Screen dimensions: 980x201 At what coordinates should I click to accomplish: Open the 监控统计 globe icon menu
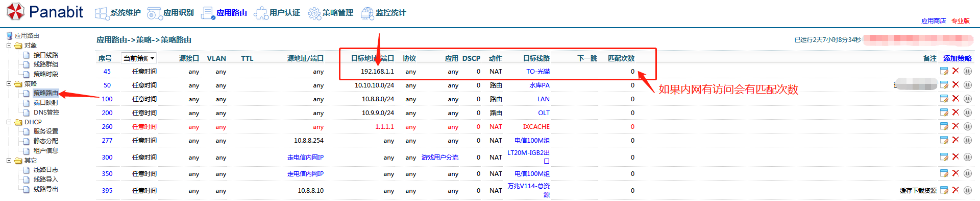point(367,13)
